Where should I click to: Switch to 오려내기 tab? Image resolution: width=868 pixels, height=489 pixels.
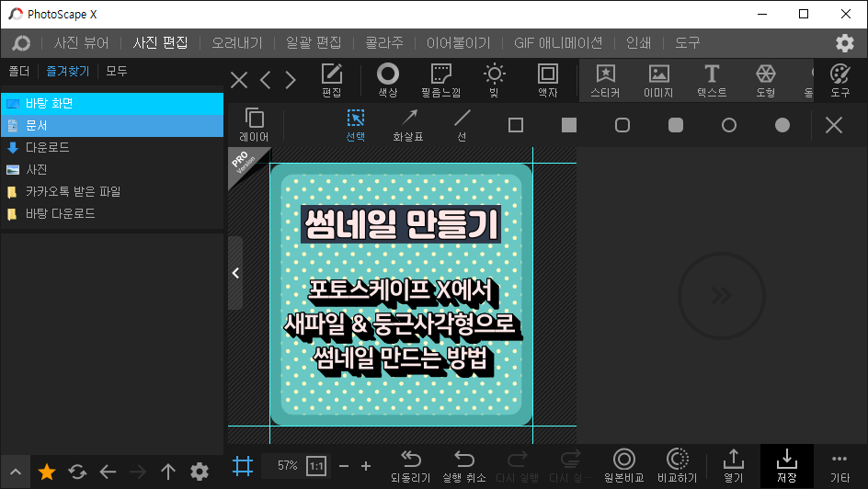pyautogui.click(x=237, y=42)
